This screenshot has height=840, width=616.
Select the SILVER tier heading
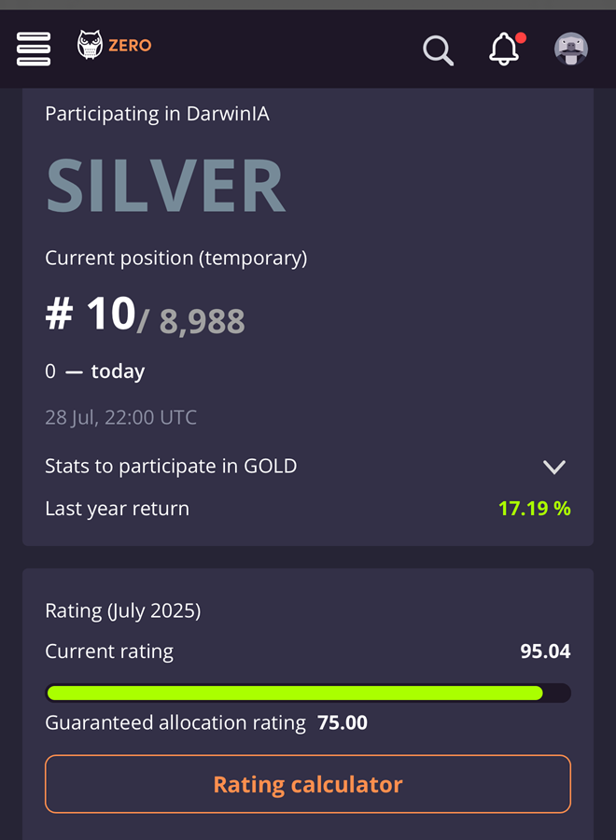tap(165, 187)
